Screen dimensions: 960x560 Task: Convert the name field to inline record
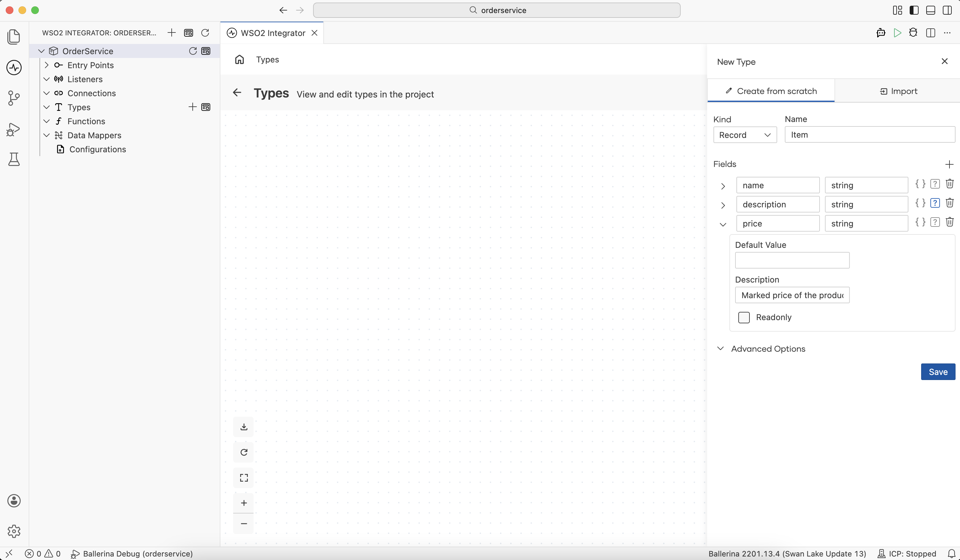point(921,184)
